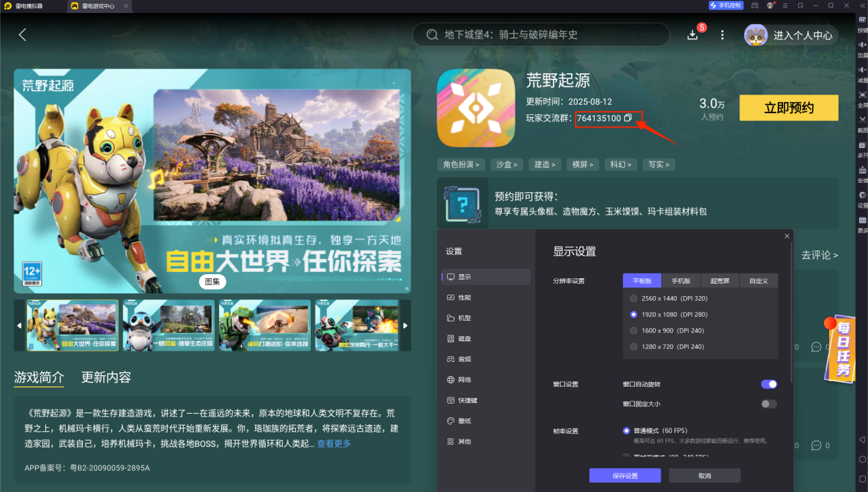Click the cat avatar for personal center
Screen dimensions: 868x492
coord(756,35)
